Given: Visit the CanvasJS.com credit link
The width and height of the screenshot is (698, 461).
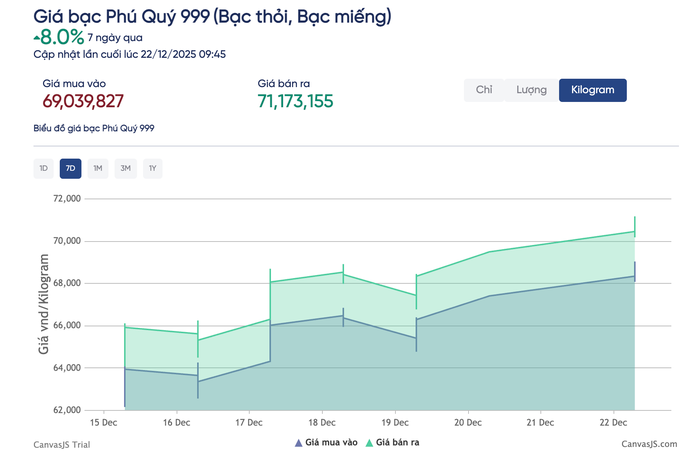Looking at the screenshot, I should (648, 444).
